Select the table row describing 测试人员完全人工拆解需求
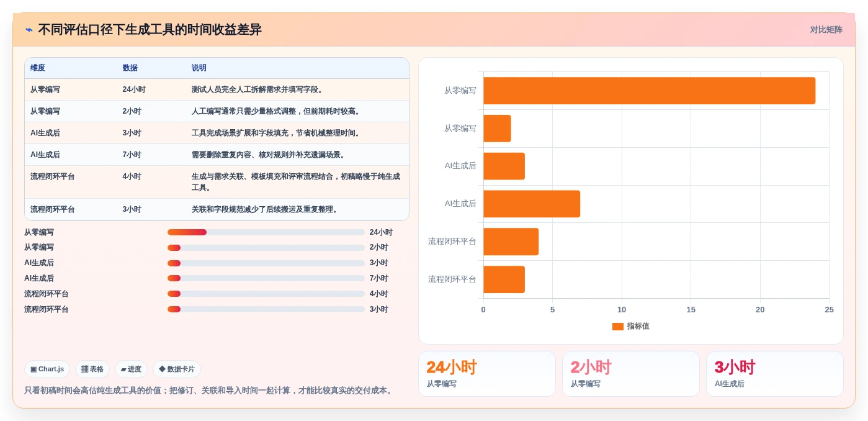This screenshot has width=868, height=421. tap(217, 89)
